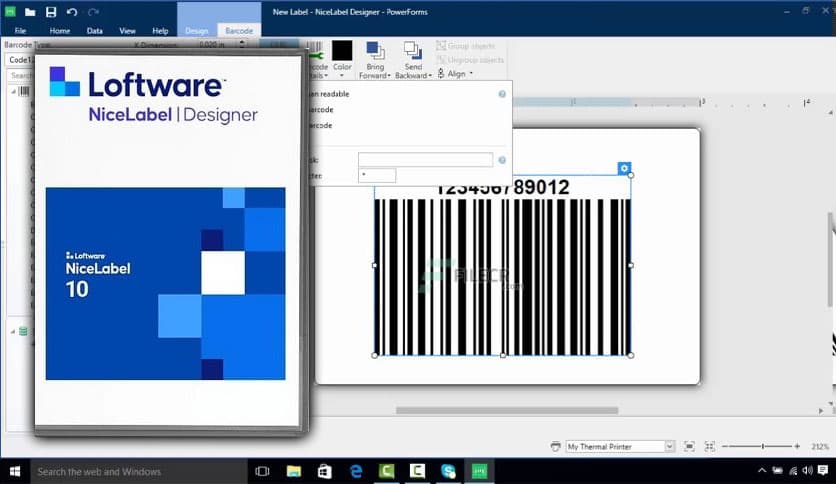Click the network icon in system tray
Image resolution: width=836 pixels, height=484 pixels.
click(x=793, y=471)
